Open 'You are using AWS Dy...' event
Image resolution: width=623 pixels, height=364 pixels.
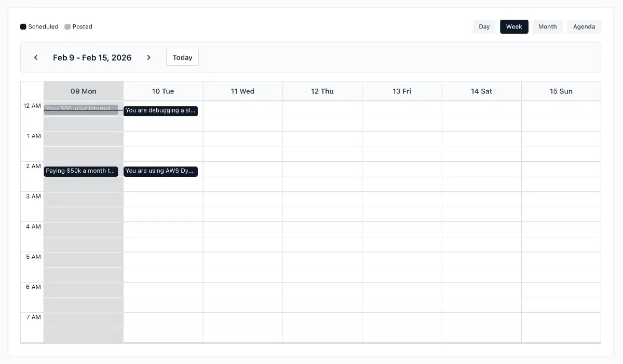tap(160, 171)
